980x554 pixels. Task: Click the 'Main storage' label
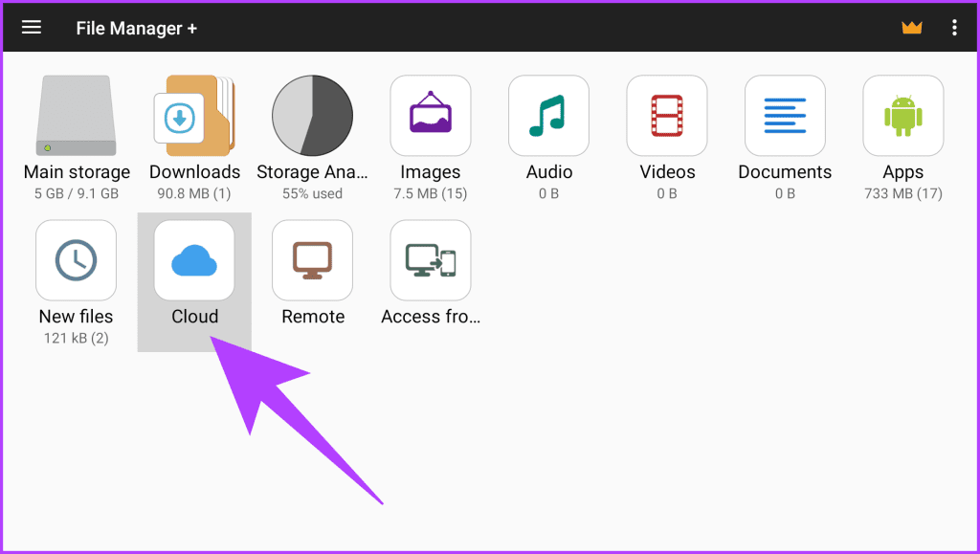77,172
